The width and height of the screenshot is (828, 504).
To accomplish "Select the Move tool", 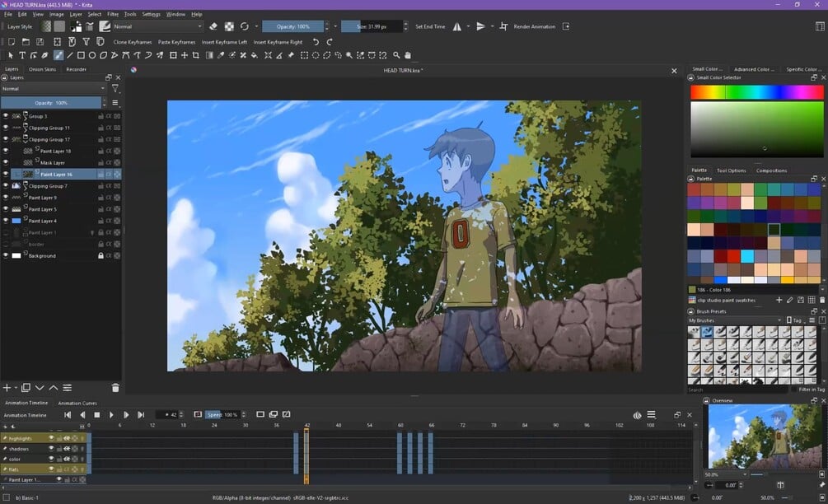I will (185, 55).
